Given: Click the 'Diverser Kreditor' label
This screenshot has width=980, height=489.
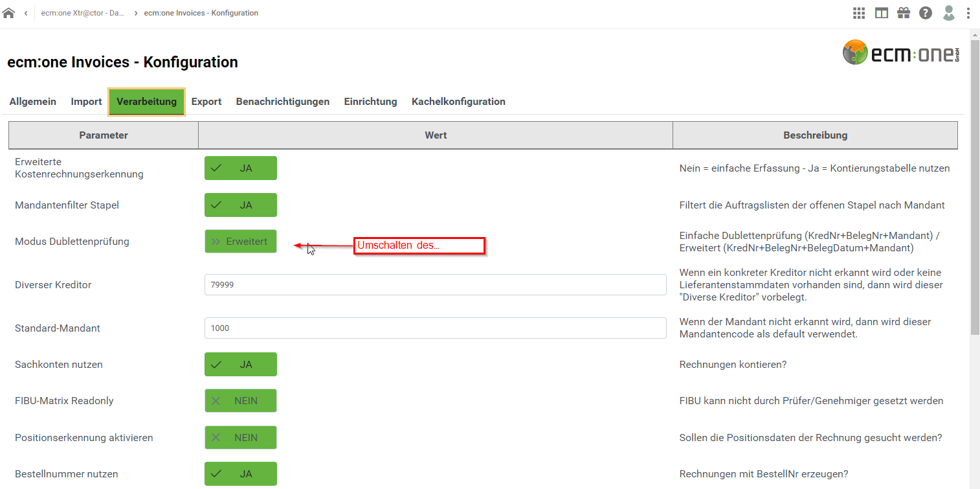Looking at the screenshot, I should pyautogui.click(x=53, y=285).
